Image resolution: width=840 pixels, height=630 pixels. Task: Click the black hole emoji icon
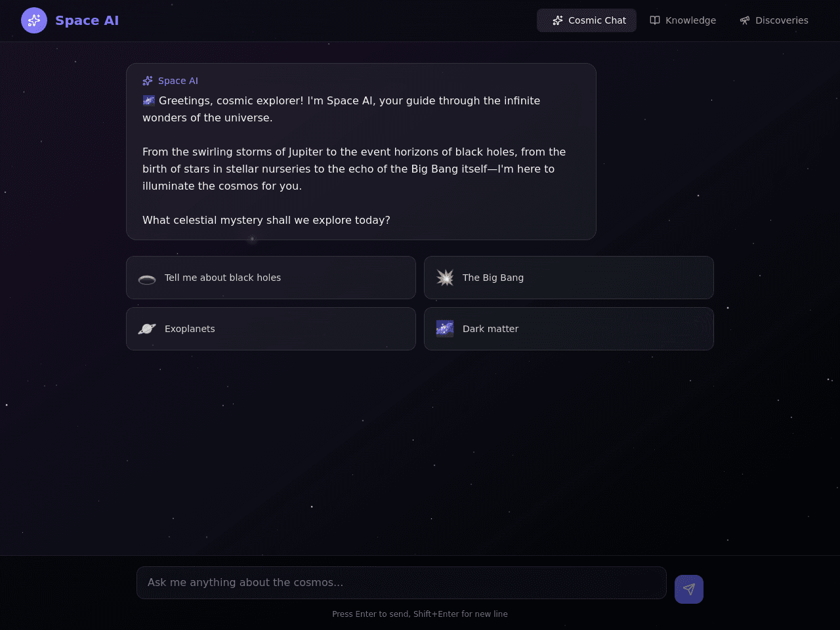point(147,278)
